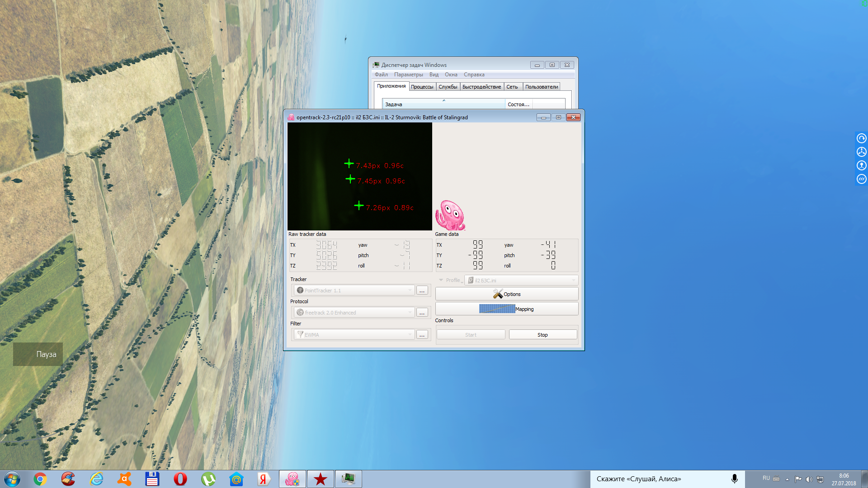Click the camera tracking video preview

click(360, 177)
